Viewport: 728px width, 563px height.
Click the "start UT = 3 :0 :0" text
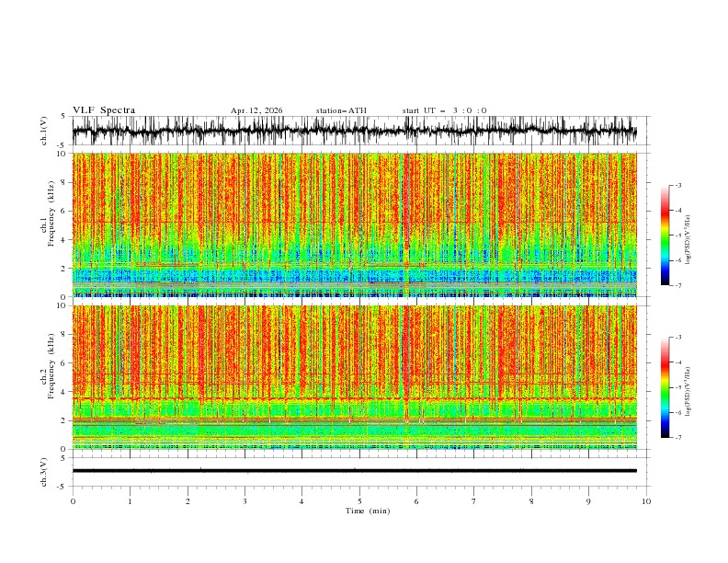[x=444, y=110]
